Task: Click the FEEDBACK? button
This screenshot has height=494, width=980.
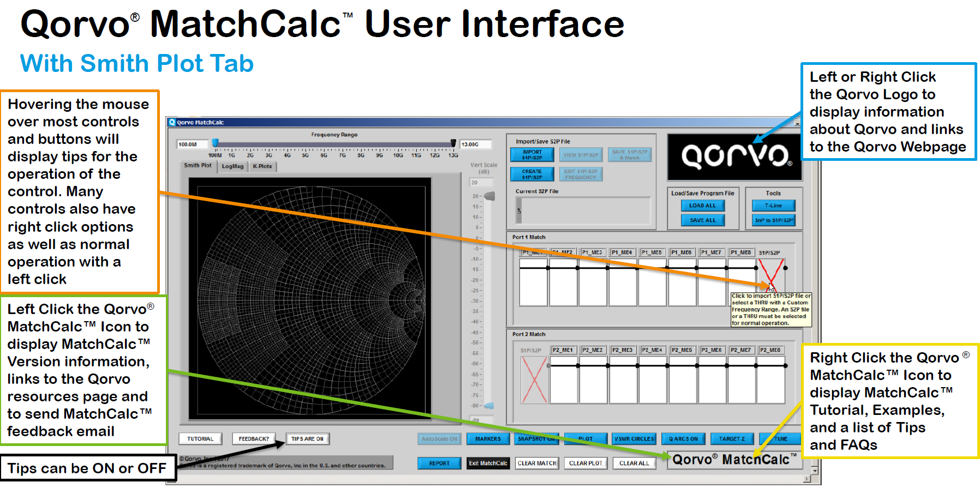Action: [x=254, y=439]
